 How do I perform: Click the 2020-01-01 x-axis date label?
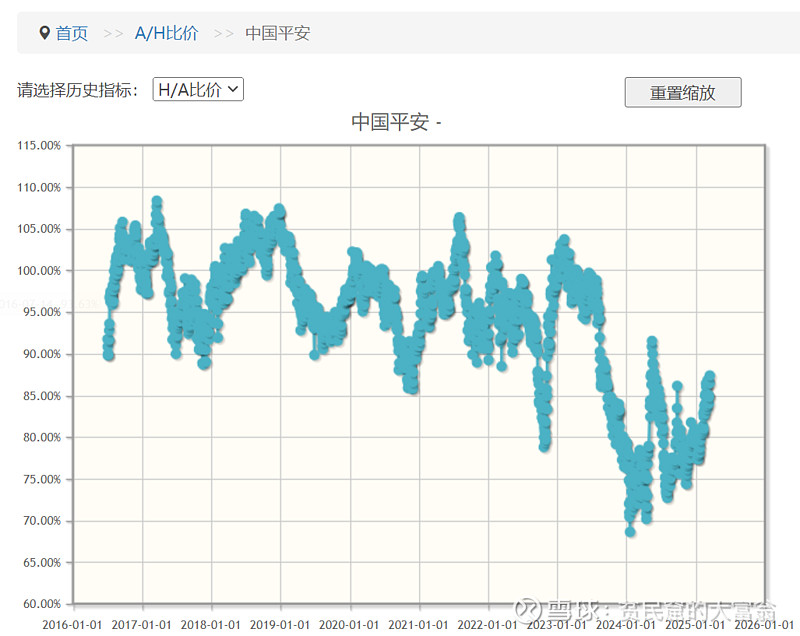(349, 625)
